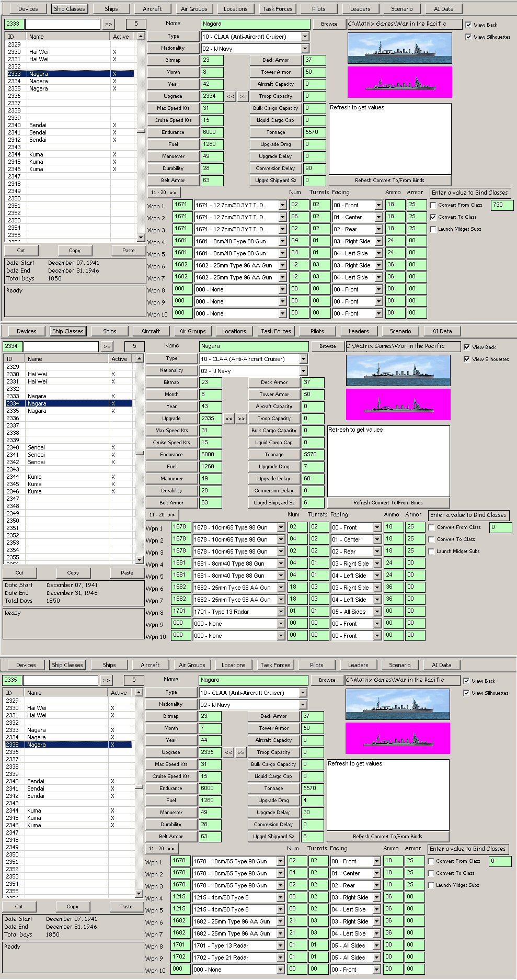The height and width of the screenshot is (980, 517).
Task: Select the 2346 Kuma row in panel 2335 list
Action: (68, 826)
